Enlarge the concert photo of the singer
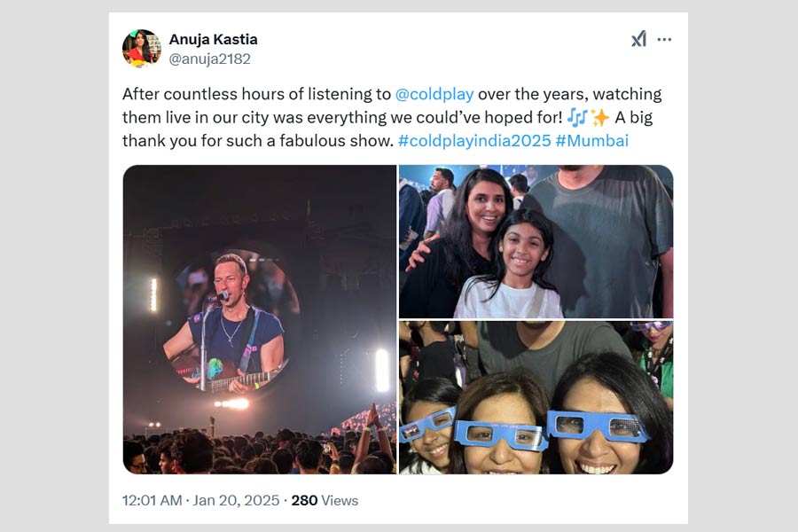This screenshot has height=532, width=798. pos(260,319)
